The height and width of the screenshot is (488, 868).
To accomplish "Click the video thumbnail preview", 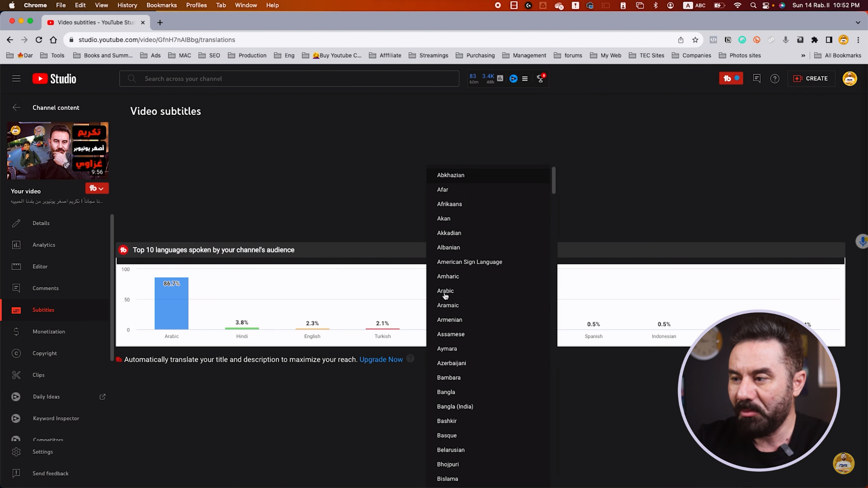I will pyautogui.click(x=58, y=150).
